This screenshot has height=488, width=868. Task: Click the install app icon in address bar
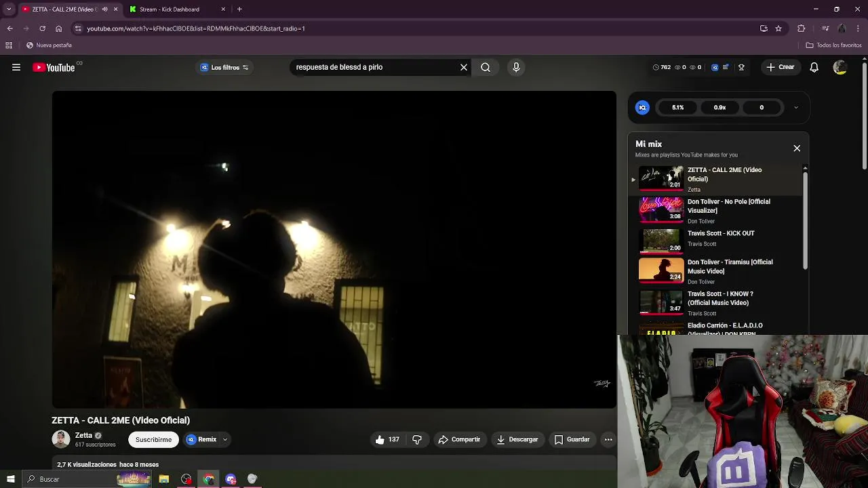coord(764,28)
